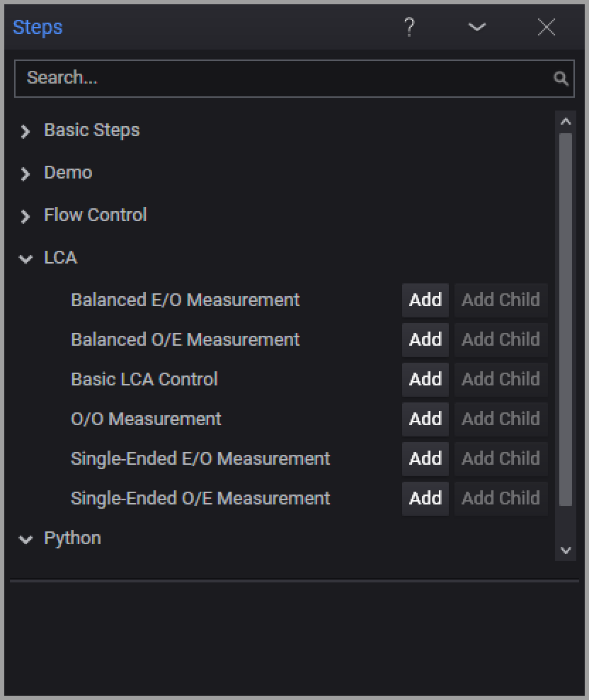Select Single-Ended E/O Measurement item
This screenshot has height=700, width=589.
coord(200,458)
